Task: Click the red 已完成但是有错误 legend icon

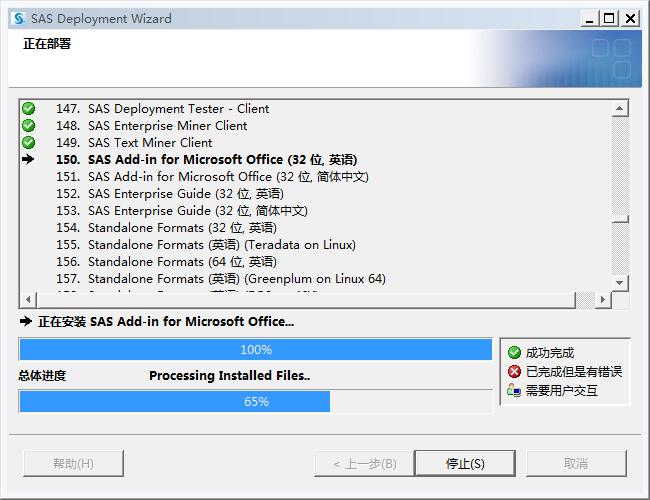Action: 514,371
